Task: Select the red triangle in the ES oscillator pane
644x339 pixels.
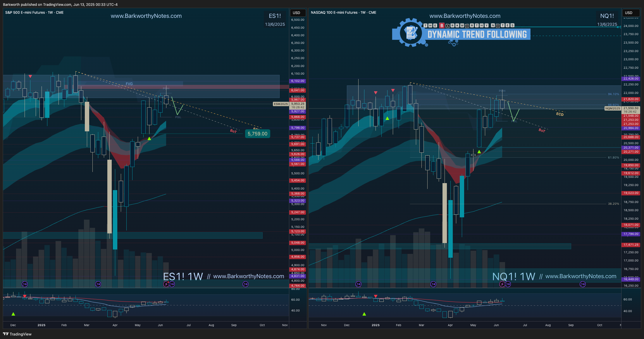Action: pyautogui.click(x=25, y=296)
